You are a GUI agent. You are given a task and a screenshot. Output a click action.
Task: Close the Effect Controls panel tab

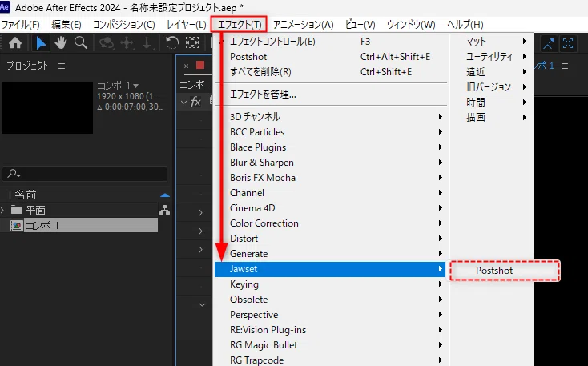point(186,66)
